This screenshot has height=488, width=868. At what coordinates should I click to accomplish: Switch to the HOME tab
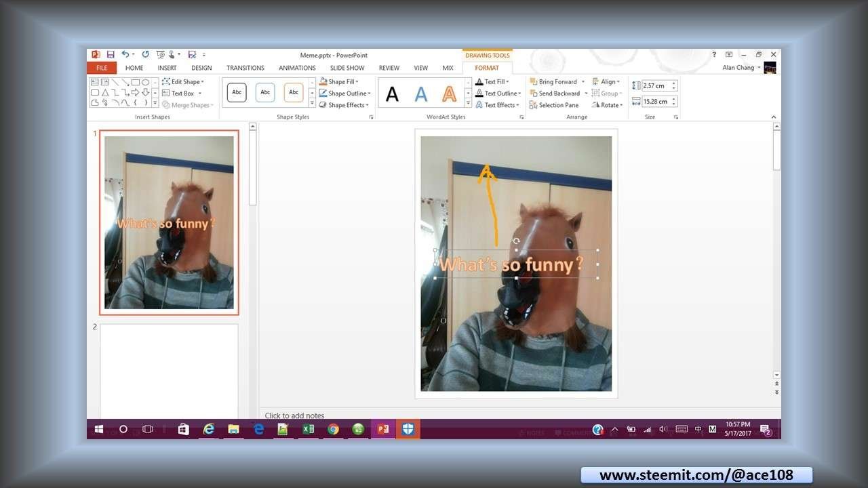(134, 68)
